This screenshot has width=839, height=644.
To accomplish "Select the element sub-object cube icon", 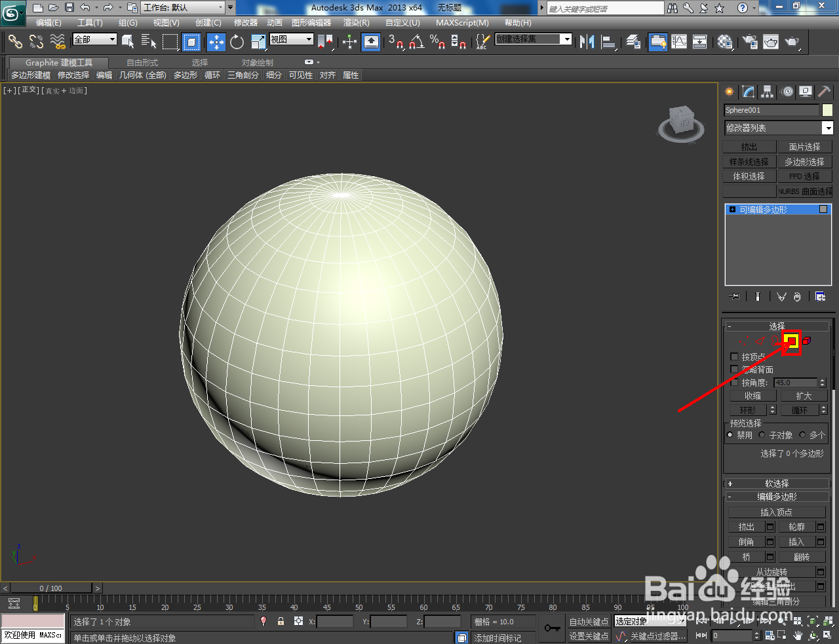I will coord(806,339).
